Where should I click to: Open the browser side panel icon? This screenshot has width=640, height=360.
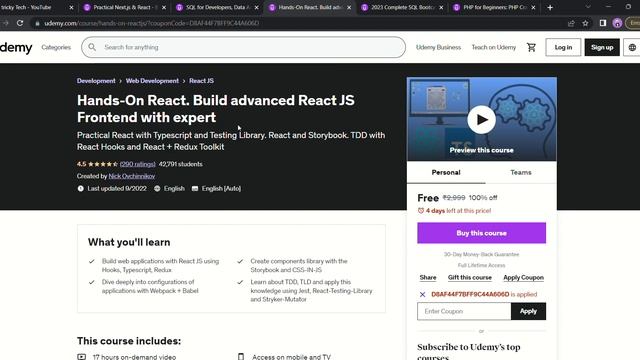602,23
